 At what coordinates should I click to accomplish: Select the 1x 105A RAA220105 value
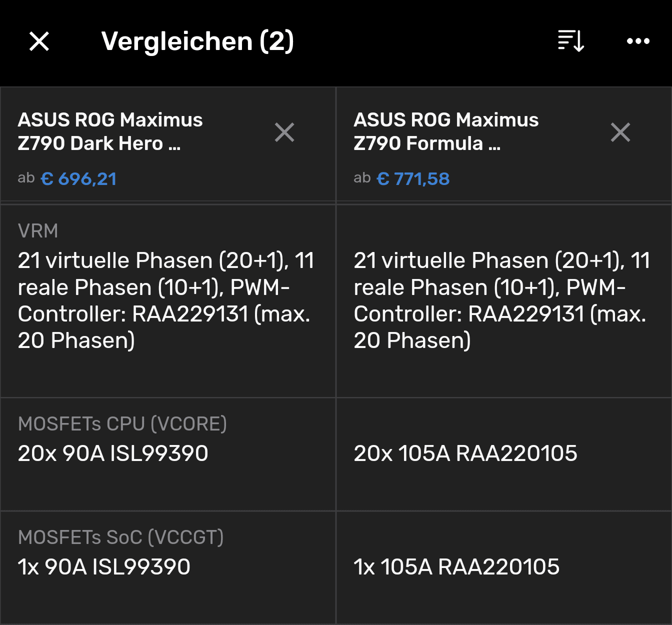coord(456,567)
